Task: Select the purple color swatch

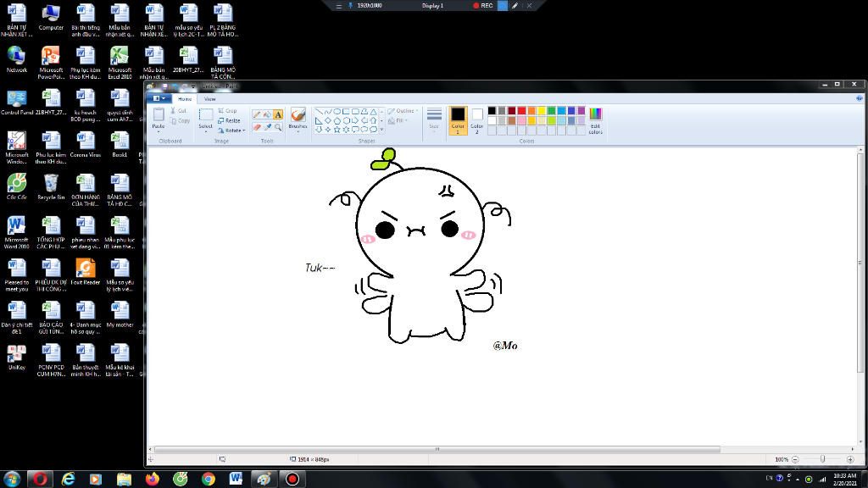Action: 581,111
